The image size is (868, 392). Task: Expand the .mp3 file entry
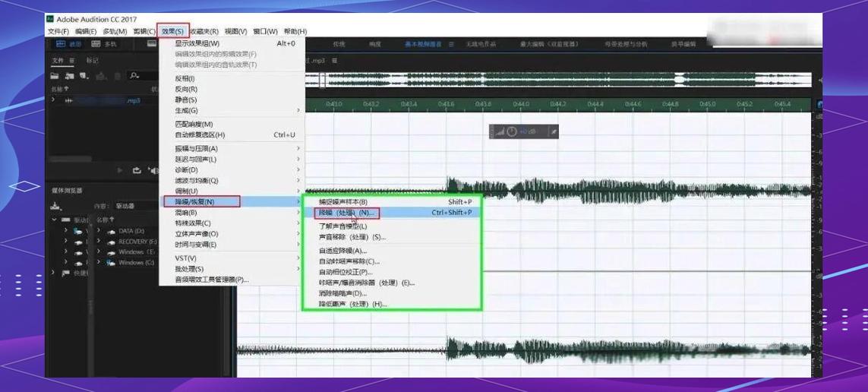coord(53,100)
